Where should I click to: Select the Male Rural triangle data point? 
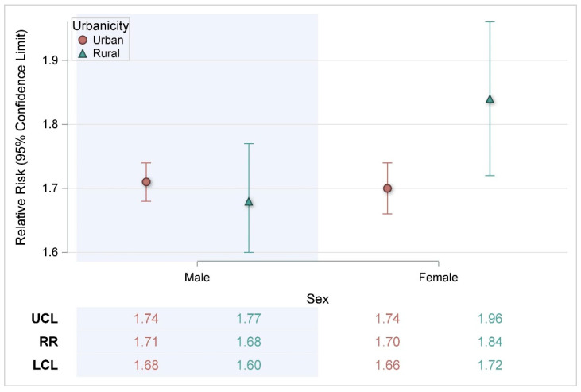(x=249, y=202)
